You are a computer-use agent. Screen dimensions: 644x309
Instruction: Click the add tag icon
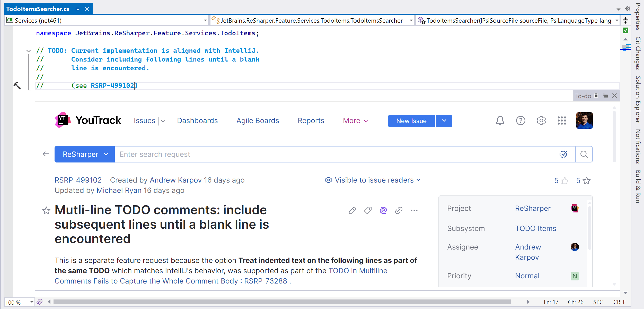pyautogui.click(x=368, y=210)
